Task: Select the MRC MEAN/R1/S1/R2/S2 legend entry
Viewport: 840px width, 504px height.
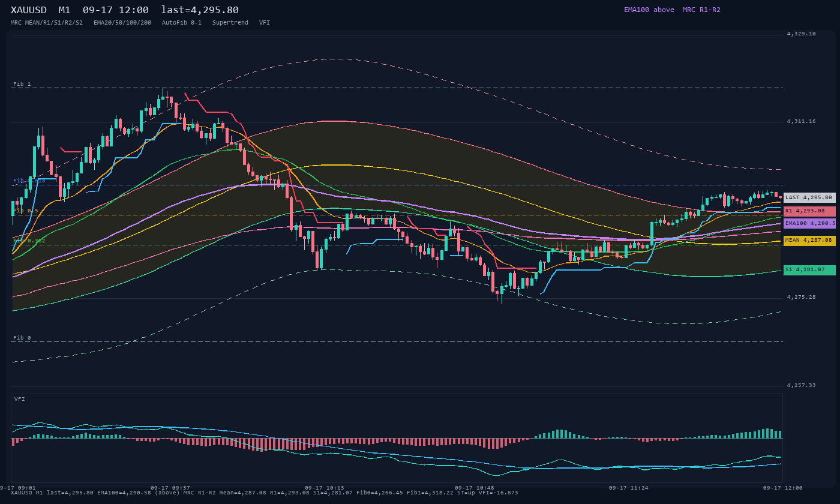Action: pyautogui.click(x=47, y=23)
